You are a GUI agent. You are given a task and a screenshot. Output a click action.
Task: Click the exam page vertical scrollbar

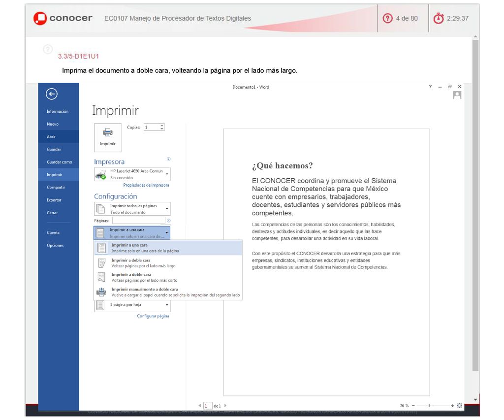tap(475, 206)
